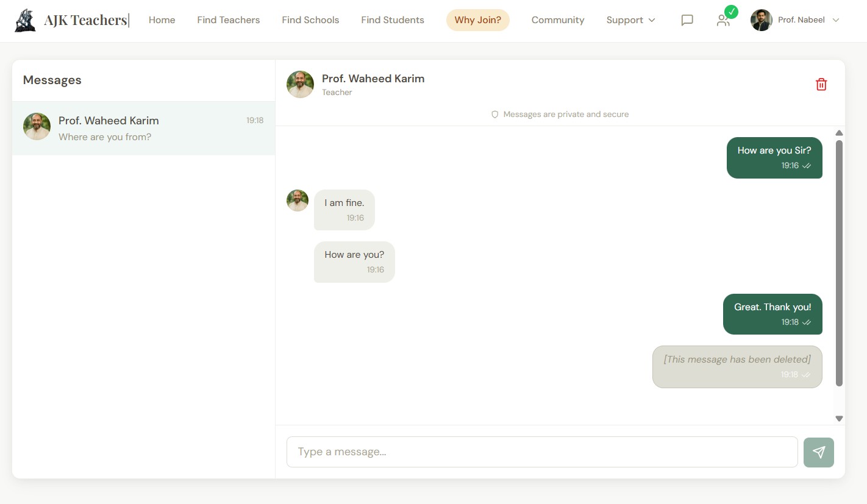Select the Prof. Waheed Karim conversation
Viewport: 867px width, 504px height.
pyautogui.click(x=143, y=129)
